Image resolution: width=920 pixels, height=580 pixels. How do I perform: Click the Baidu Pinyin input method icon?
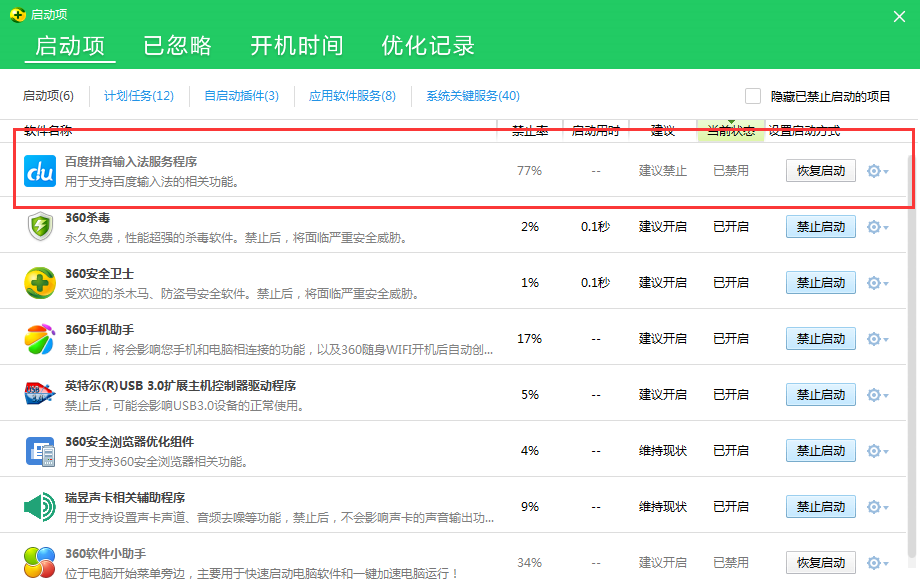pos(40,170)
